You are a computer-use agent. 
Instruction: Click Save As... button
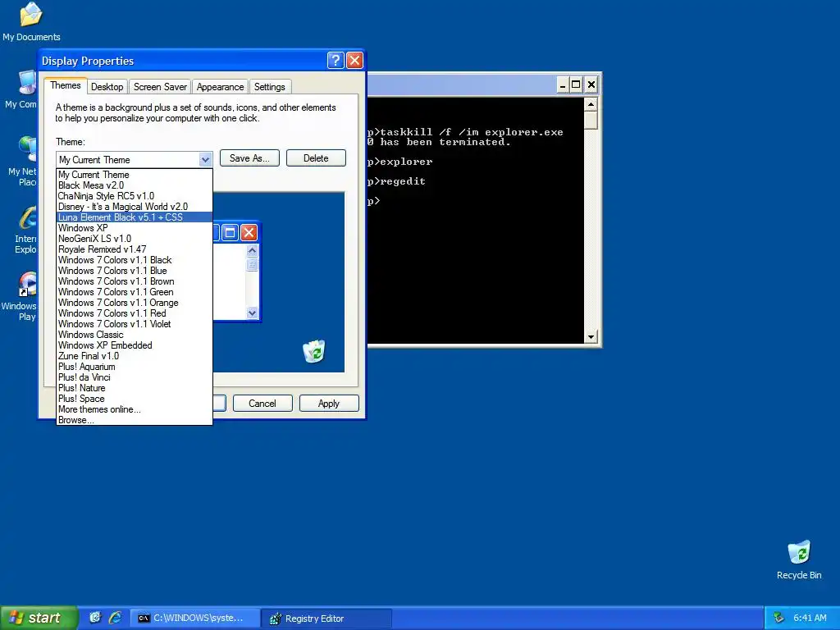click(x=249, y=158)
